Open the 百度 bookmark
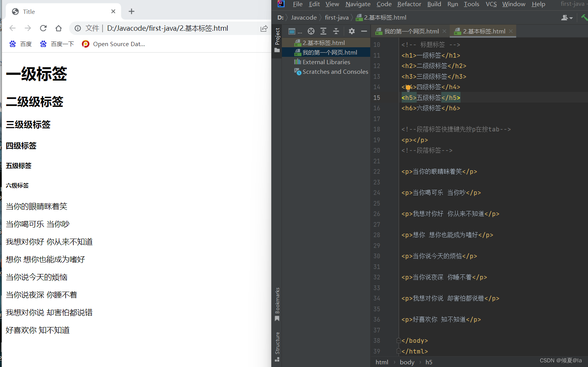Image resolution: width=588 pixels, height=367 pixels. (21, 44)
